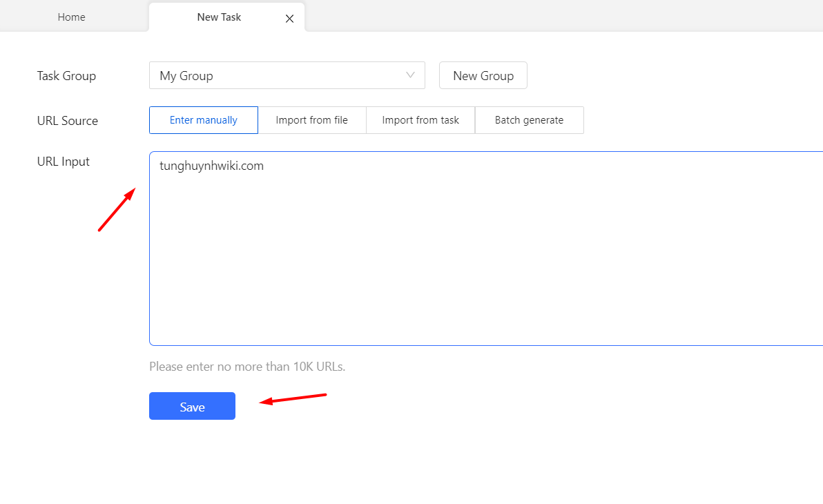The height and width of the screenshot is (504, 823).
Task: Switch URL source to Import from file
Action: (x=311, y=119)
